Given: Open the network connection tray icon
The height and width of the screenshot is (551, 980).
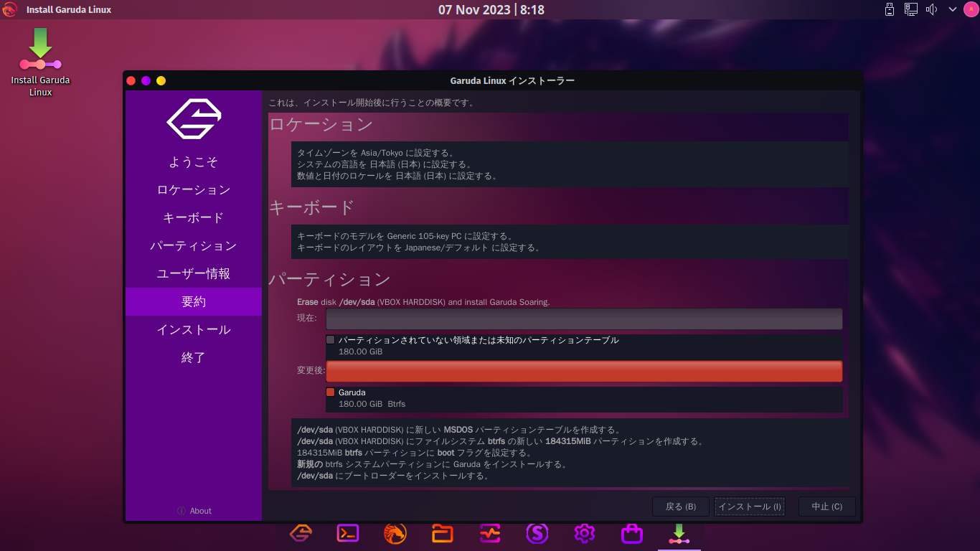Looking at the screenshot, I should pos(911,9).
